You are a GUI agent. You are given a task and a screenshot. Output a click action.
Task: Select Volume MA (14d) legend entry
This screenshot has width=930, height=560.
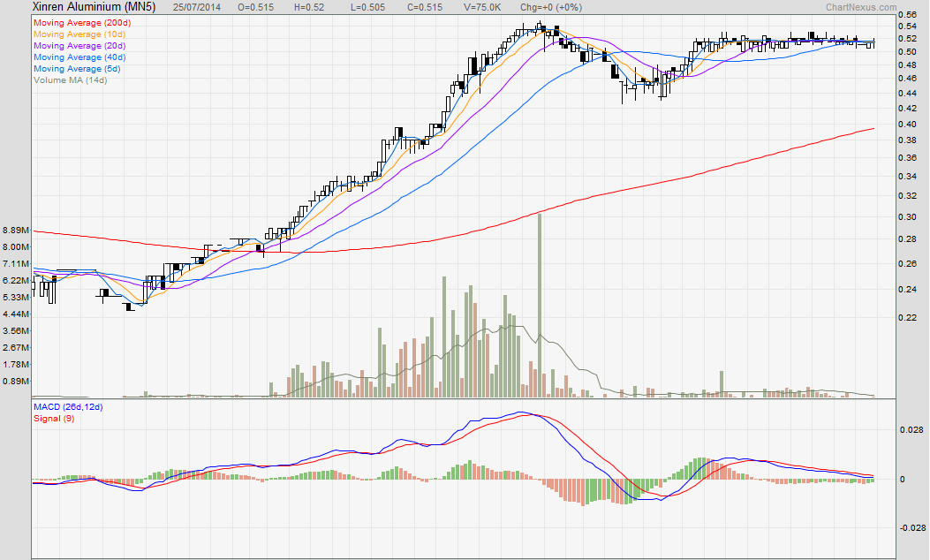point(71,80)
